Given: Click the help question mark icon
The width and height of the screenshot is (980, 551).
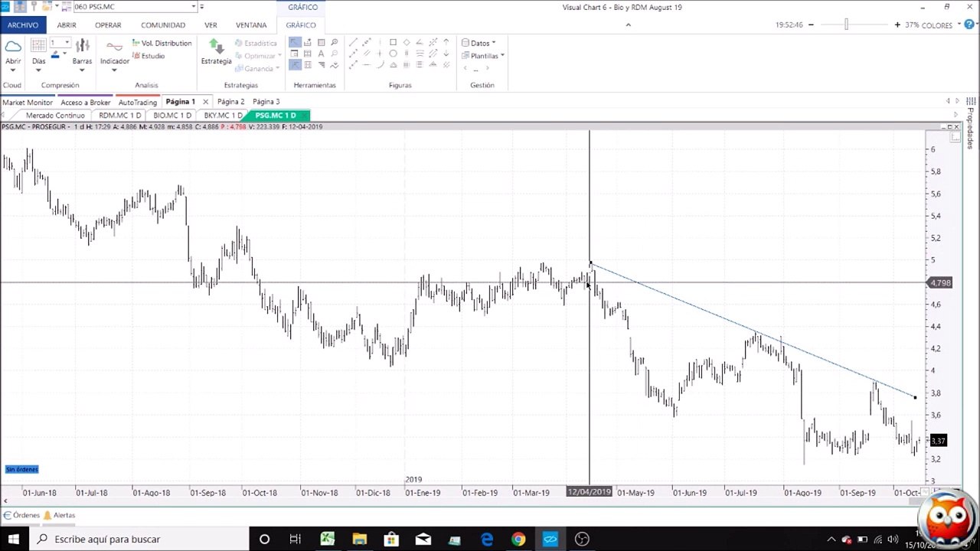Looking at the screenshot, I should click(x=969, y=24).
